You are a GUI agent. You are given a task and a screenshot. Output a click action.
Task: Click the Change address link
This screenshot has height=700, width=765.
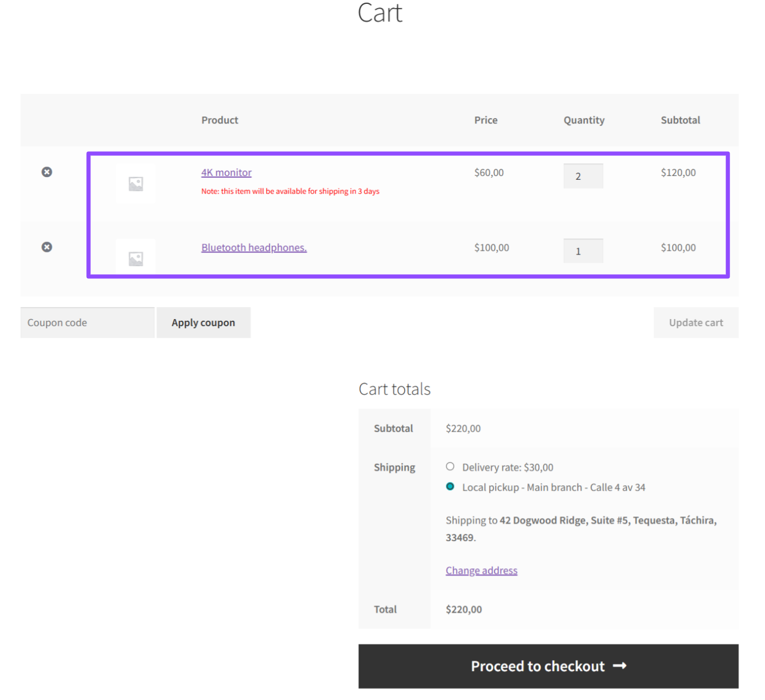point(481,570)
